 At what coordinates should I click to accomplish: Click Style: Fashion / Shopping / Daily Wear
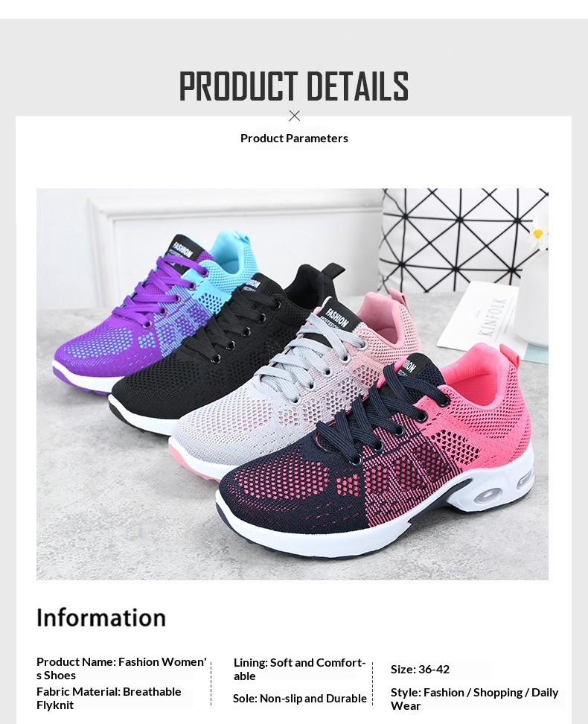(x=474, y=699)
